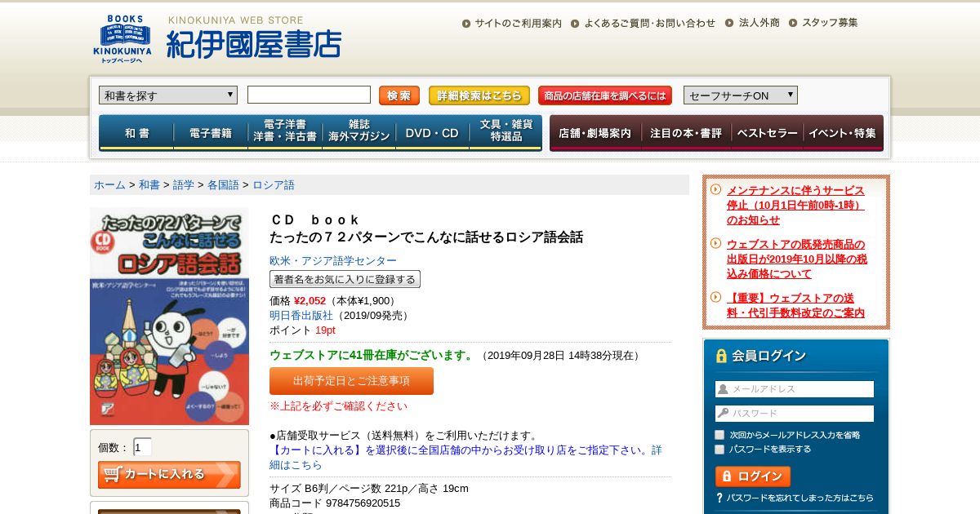
Task: Open the 店舗・劇場案内 tab
Action: (595, 133)
